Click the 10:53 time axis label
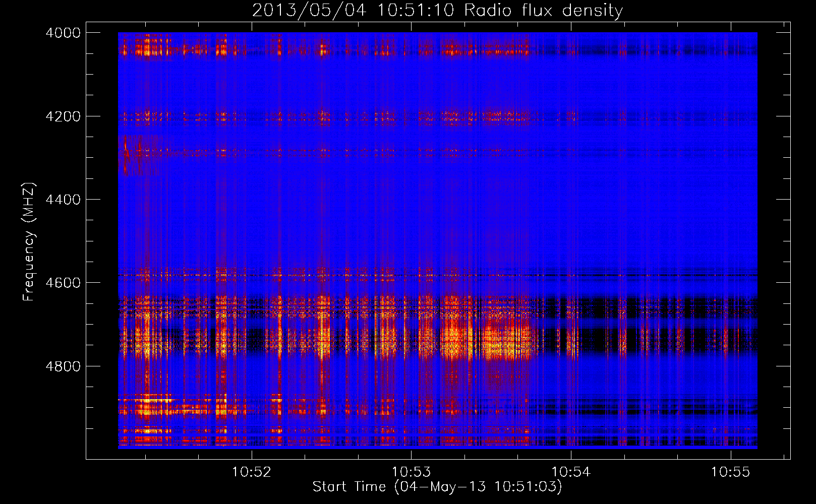Viewport: 816px width, 504px height. 411,472
